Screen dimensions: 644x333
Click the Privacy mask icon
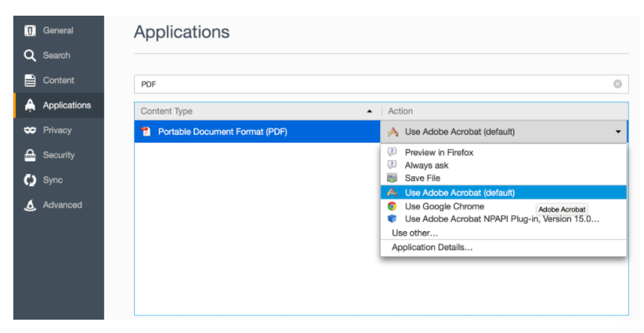pos(30,130)
